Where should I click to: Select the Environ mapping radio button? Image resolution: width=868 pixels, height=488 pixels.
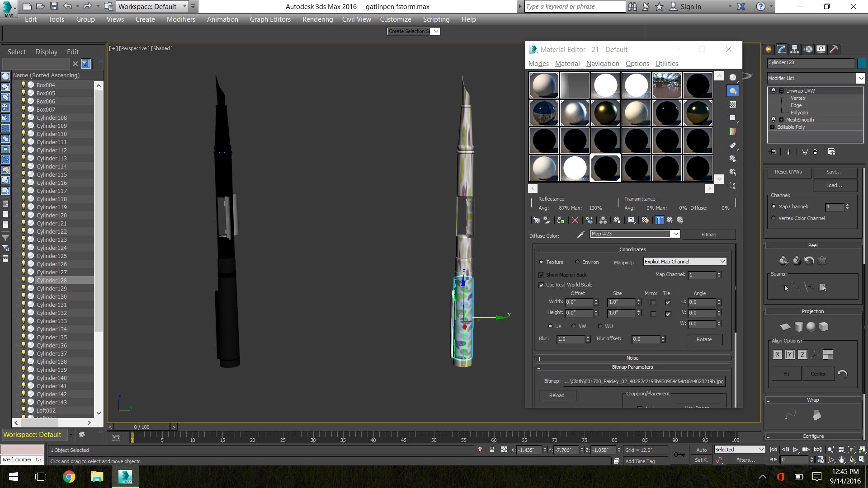[x=577, y=262]
